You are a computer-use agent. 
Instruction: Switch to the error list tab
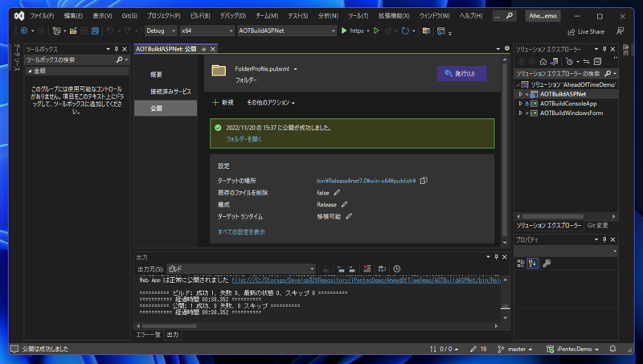148,334
